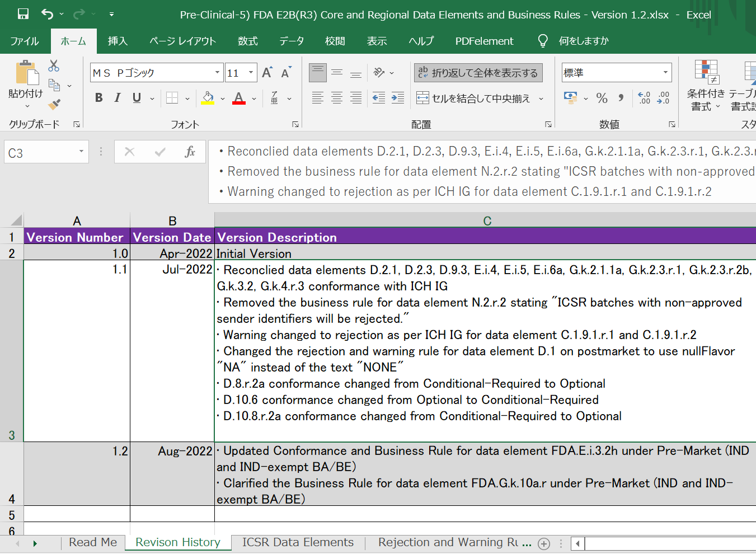
Task: Open the font name dropdown
Action: (x=217, y=73)
